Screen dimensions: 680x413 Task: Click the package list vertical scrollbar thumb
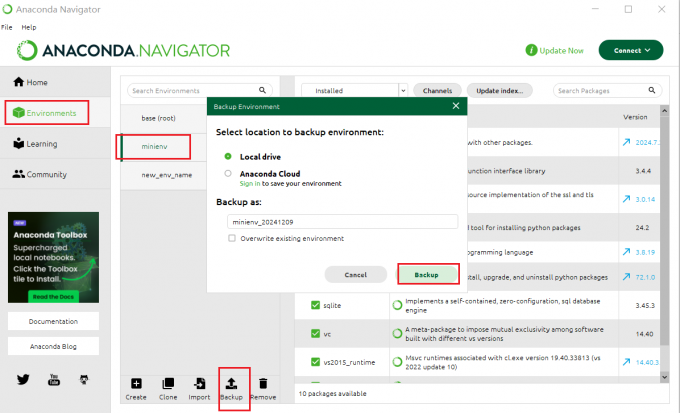tap(664, 231)
